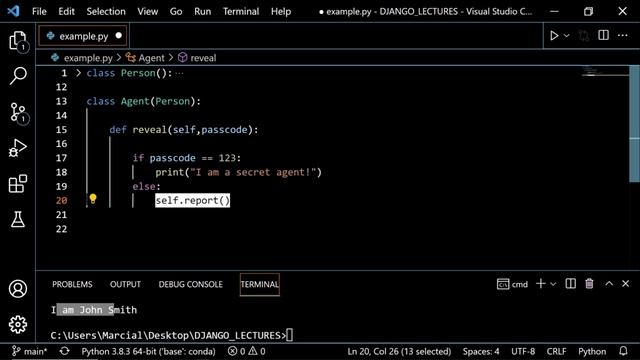Screen dimensions: 640x360
Task: Open the Manage gear icon
Action: coord(18,324)
